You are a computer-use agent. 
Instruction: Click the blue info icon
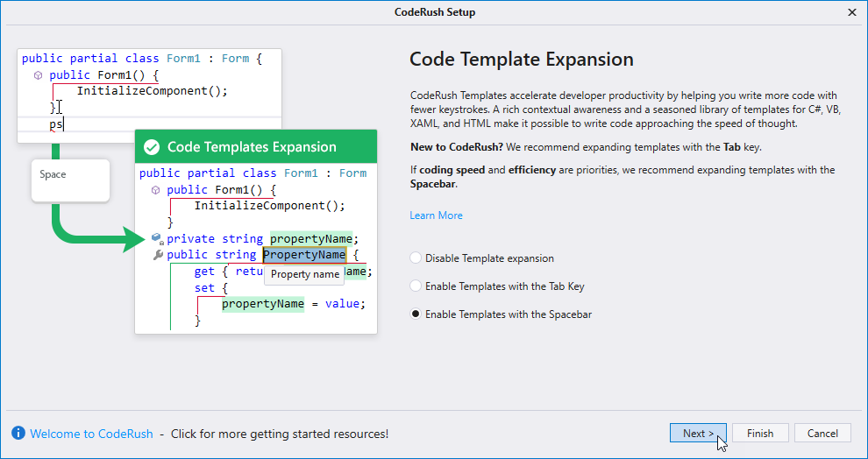[x=18, y=433]
